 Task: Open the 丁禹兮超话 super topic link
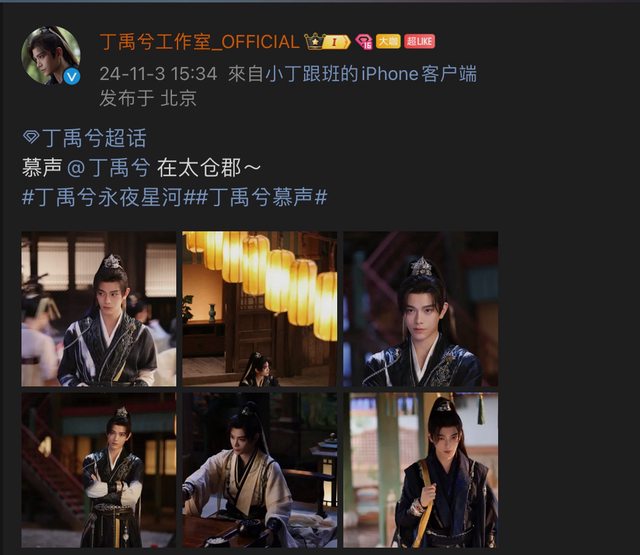(x=94, y=138)
